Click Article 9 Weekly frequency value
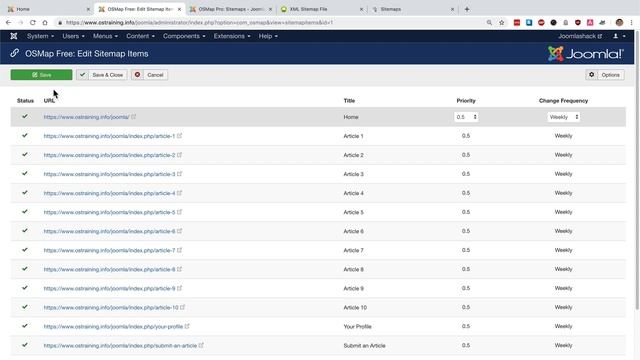640x360 pixels. 563,288
